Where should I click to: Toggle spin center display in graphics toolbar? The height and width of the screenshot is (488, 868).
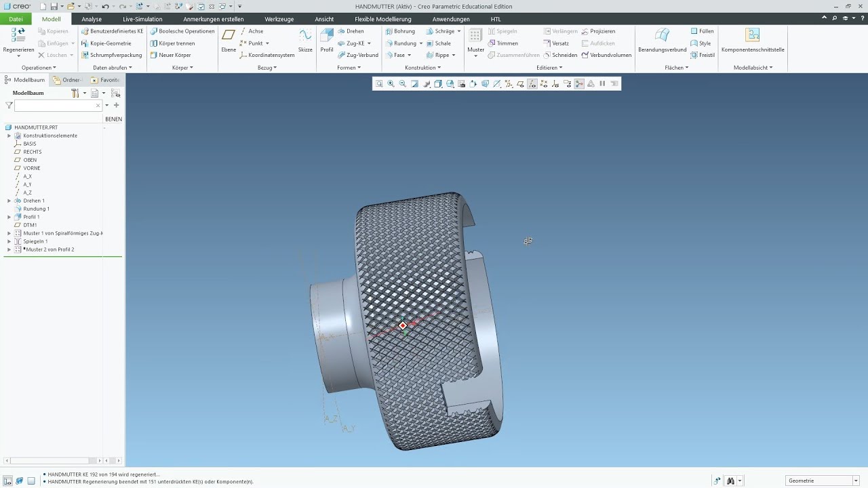coord(579,84)
